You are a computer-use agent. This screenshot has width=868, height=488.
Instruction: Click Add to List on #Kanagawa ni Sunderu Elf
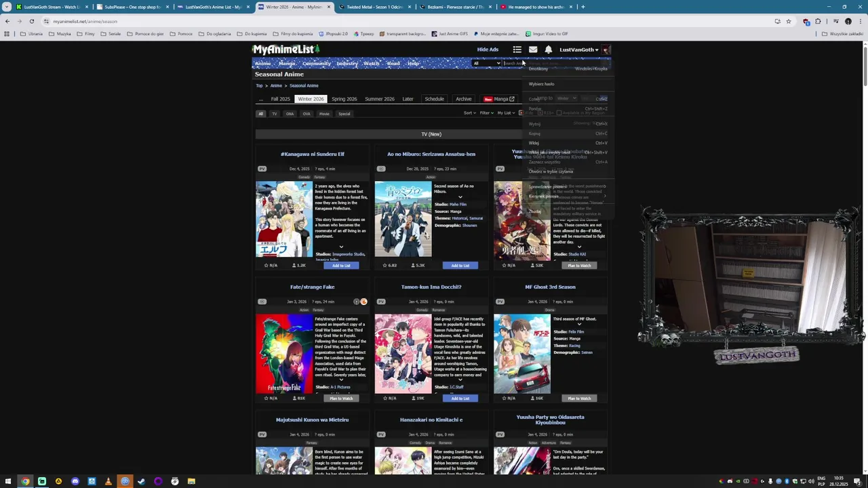(x=341, y=266)
